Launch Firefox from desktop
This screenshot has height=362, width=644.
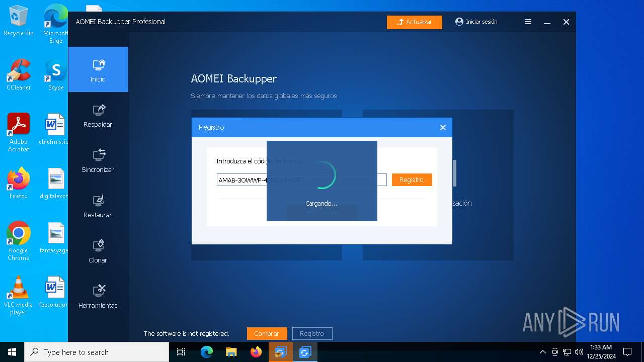tap(19, 184)
